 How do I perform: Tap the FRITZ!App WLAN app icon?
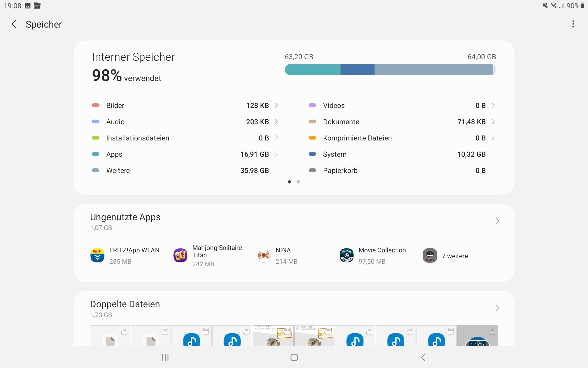(x=97, y=255)
